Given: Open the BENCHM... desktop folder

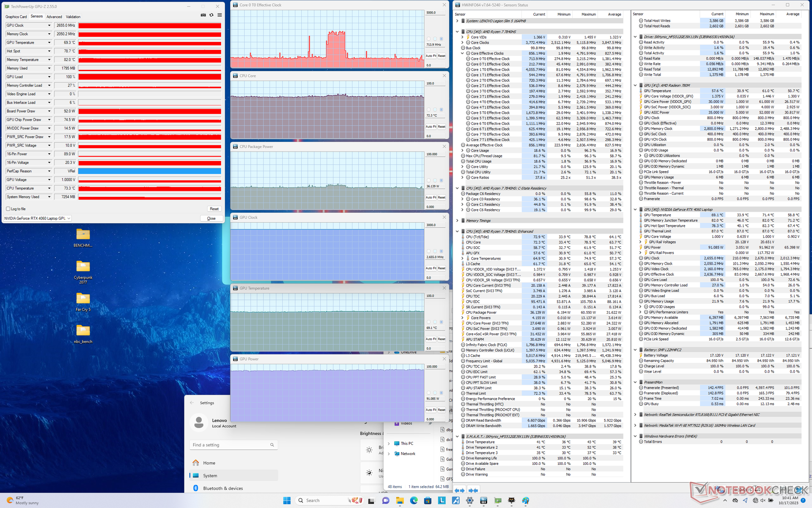Looking at the screenshot, I should (x=83, y=237).
